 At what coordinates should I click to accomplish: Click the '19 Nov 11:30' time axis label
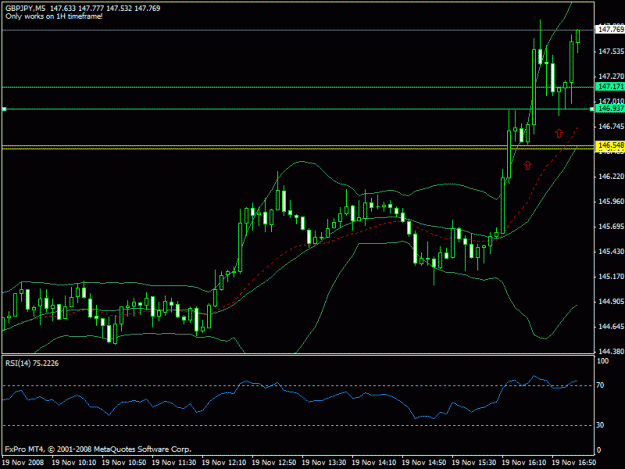point(174,463)
